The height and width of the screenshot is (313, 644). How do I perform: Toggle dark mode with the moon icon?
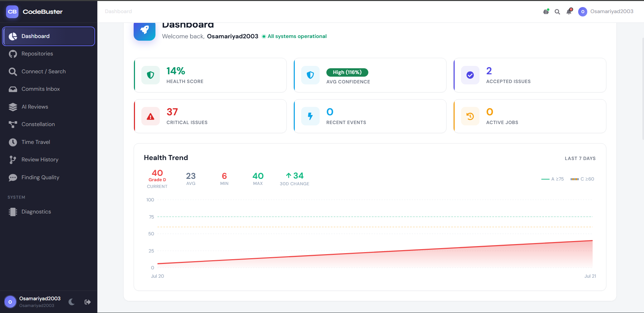coord(72,302)
